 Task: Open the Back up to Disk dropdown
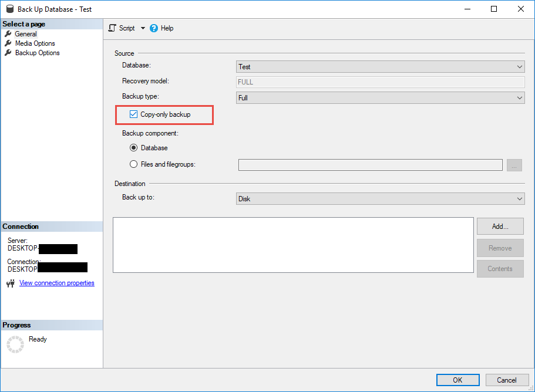380,199
